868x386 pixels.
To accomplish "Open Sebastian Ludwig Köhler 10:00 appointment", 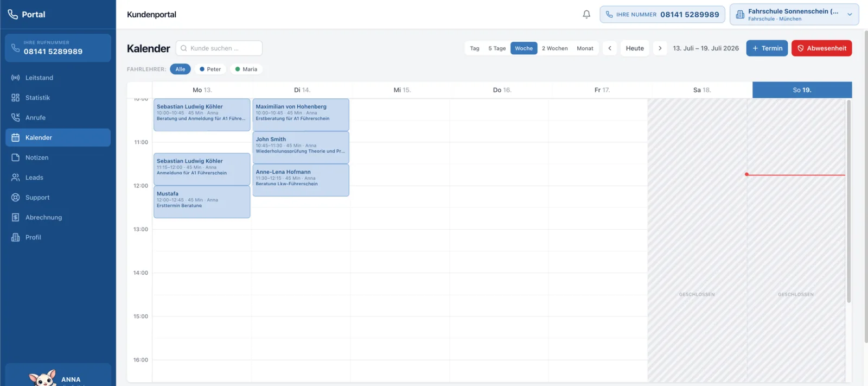I will (202, 115).
